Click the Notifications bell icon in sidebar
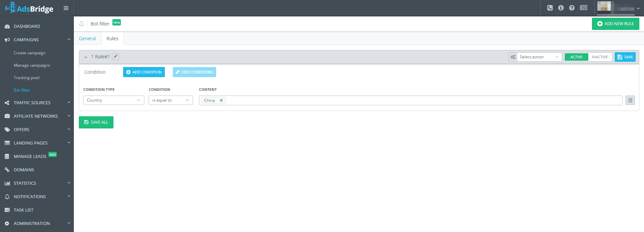644x232 pixels. click(x=7, y=197)
